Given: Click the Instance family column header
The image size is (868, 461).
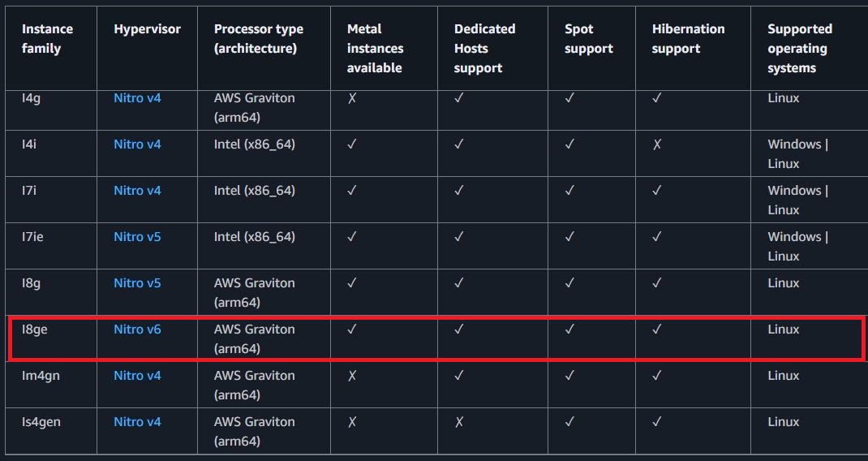Looking at the screenshot, I should click(47, 39).
